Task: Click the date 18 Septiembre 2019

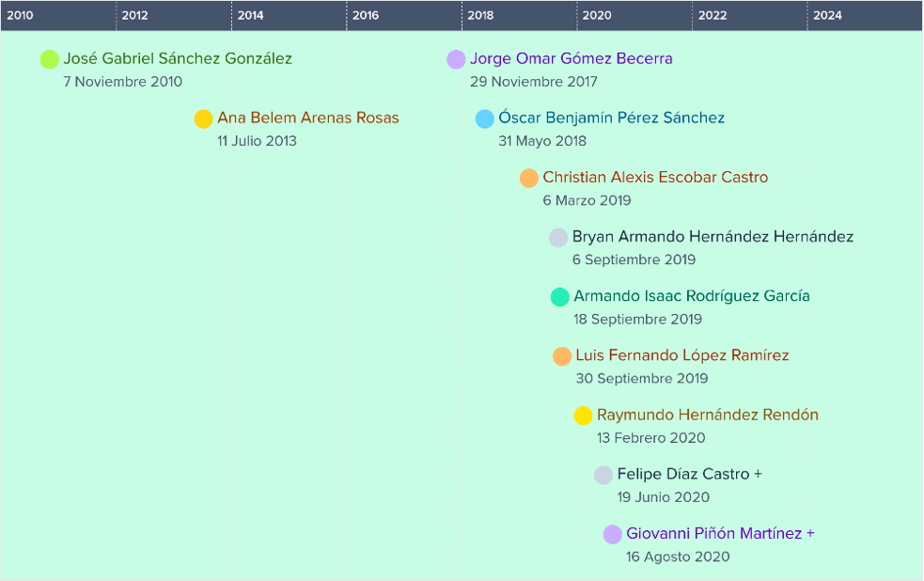Action: click(637, 320)
